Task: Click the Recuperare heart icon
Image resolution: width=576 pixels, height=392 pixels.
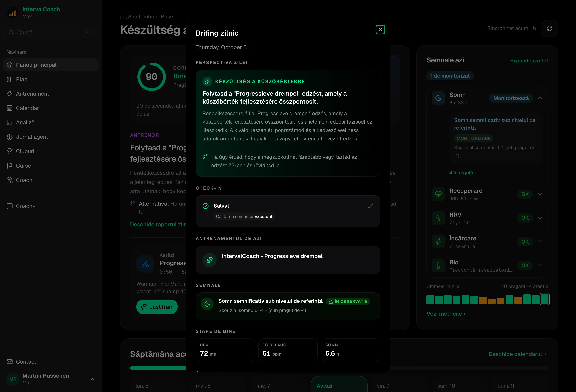Action: pyautogui.click(x=438, y=194)
